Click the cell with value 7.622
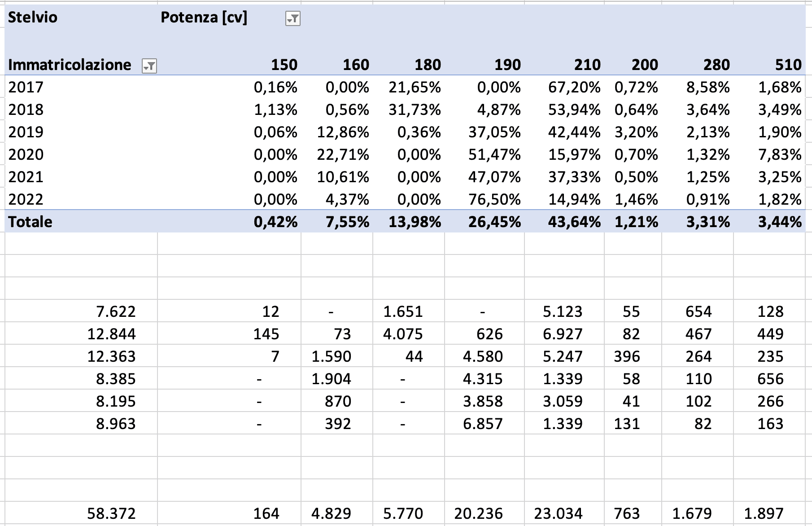Image resolution: width=812 pixels, height=526 pixels. tap(115, 311)
